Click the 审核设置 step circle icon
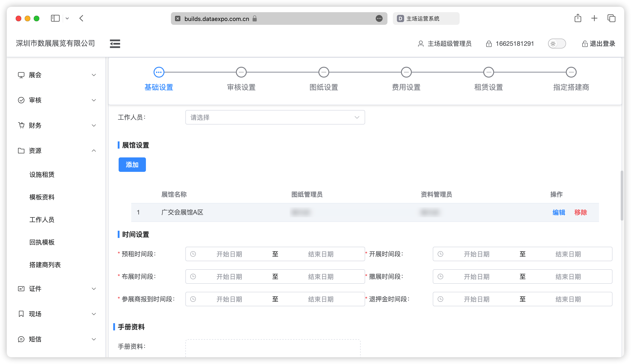 (x=241, y=72)
